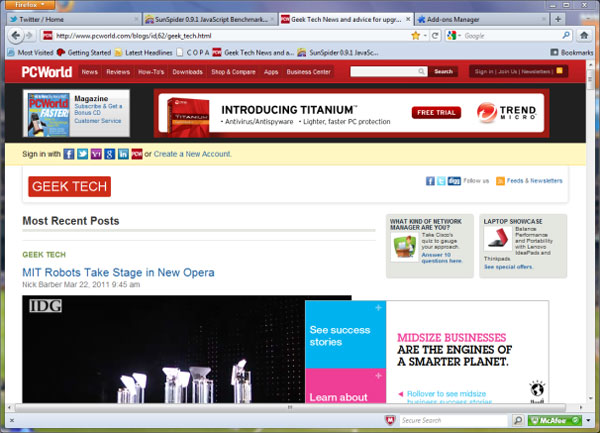Click the RSS icon in PCWorld sign-in bar
600x433 pixels.
click(x=559, y=71)
